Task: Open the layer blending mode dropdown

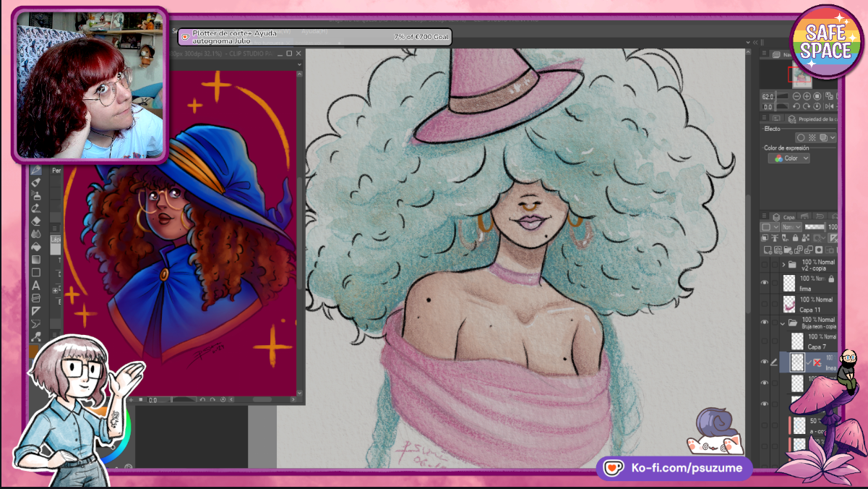Action: 791,227
